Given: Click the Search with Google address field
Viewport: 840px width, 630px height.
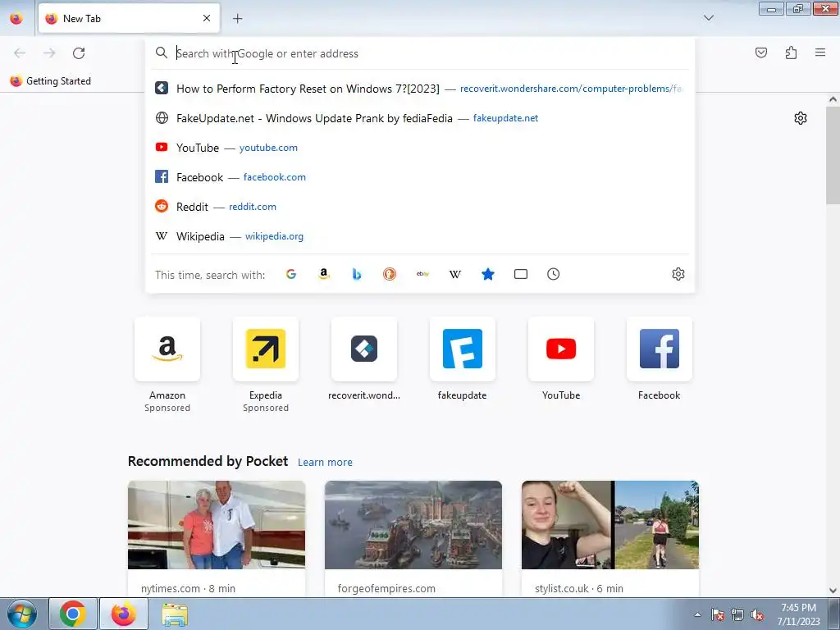Looking at the screenshot, I should 419,53.
